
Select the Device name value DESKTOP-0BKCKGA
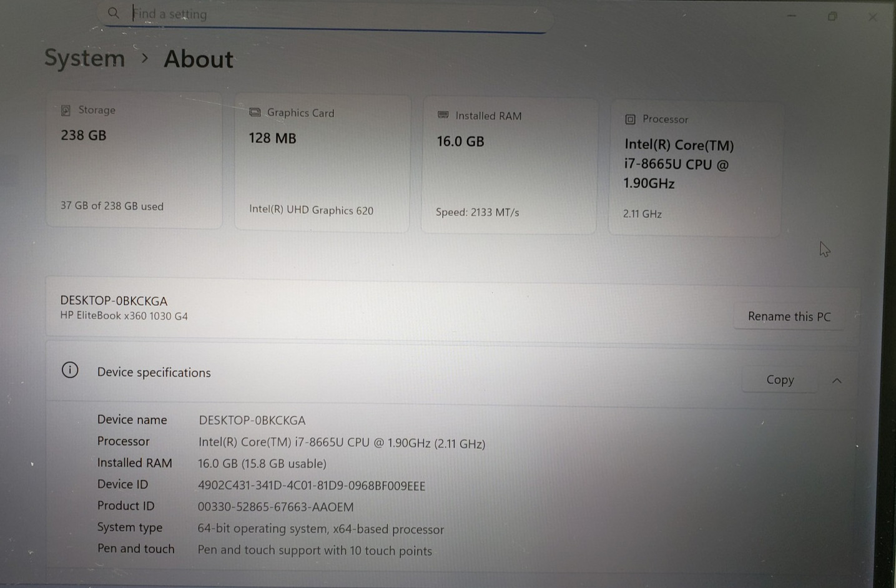252,420
